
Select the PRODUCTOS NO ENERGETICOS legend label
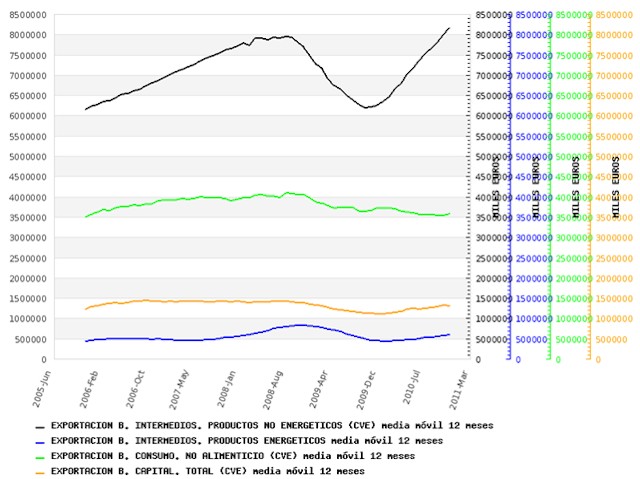[271, 425]
